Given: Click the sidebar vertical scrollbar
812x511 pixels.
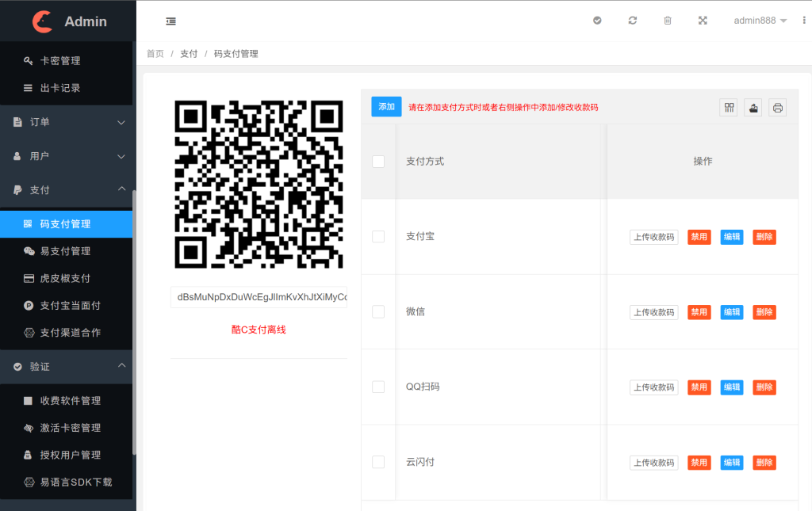Looking at the screenshot, I should 134,317.
